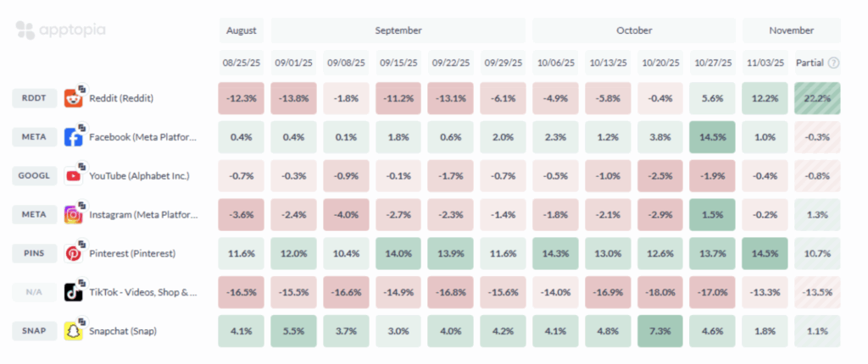Click the Instagram app icon
This screenshot has width=868, height=364.
coord(75,215)
